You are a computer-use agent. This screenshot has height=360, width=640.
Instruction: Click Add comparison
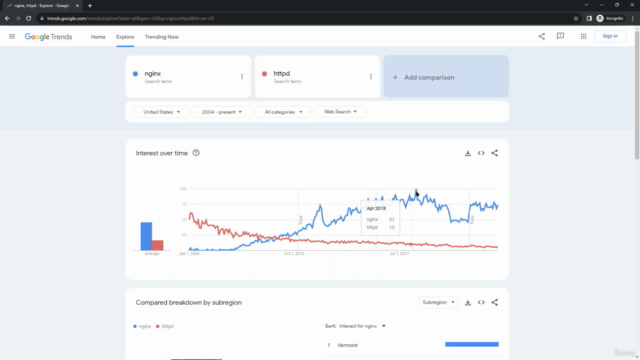[446, 77]
